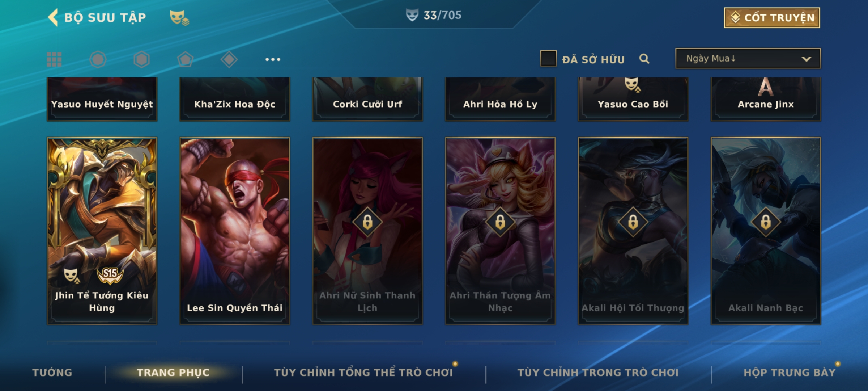The image size is (868, 391).
Task: Tap lock on Ahri Thần Tượng Âm Nhạc
Action: [x=500, y=222]
